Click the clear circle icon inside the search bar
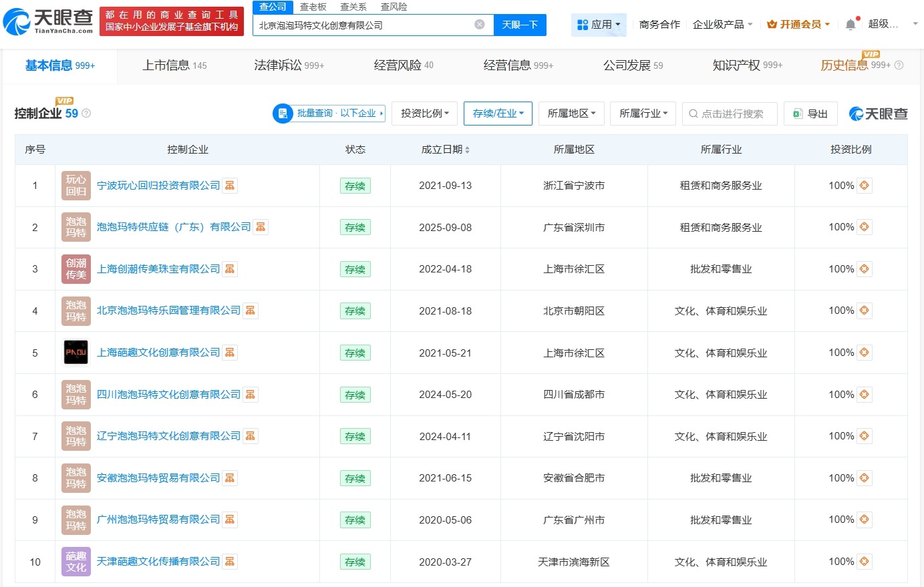This screenshot has width=924, height=587. [x=479, y=23]
